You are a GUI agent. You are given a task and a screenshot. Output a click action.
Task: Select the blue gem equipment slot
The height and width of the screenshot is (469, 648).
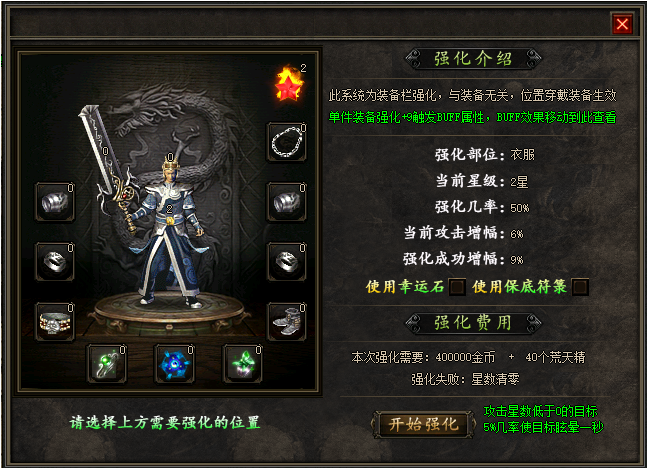coord(175,364)
